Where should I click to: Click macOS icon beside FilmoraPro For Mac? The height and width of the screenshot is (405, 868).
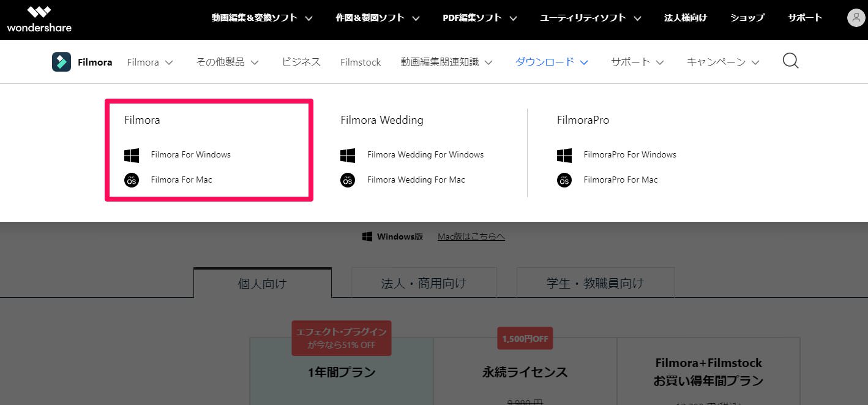click(564, 180)
